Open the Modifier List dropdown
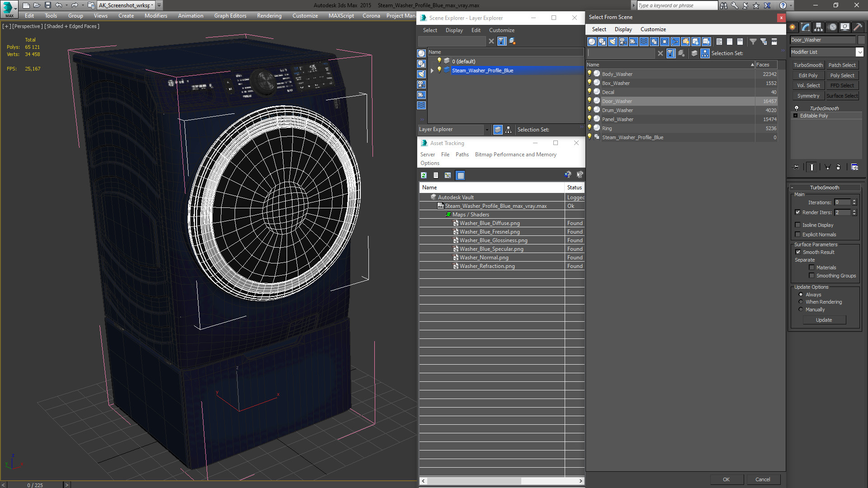The width and height of the screenshot is (868, 488). click(x=859, y=52)
